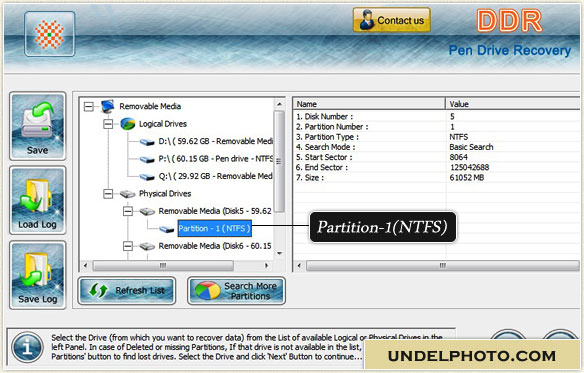Screen dimensions: 584x373
Task: Collapse the Removable Media root node
Action: point(89,107)
